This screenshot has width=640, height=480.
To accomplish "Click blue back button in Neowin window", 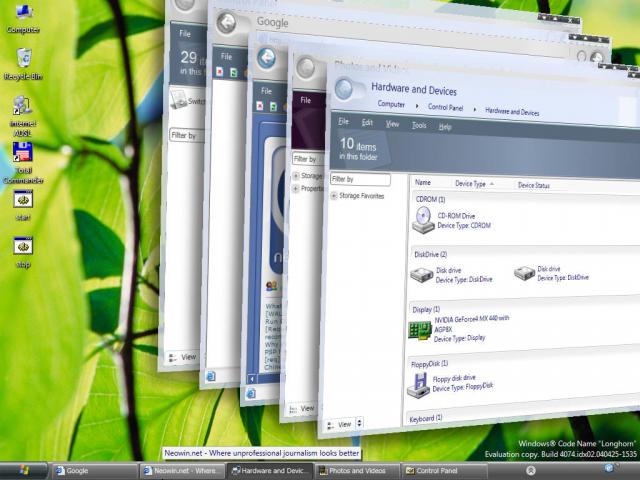I will (267, 58).
